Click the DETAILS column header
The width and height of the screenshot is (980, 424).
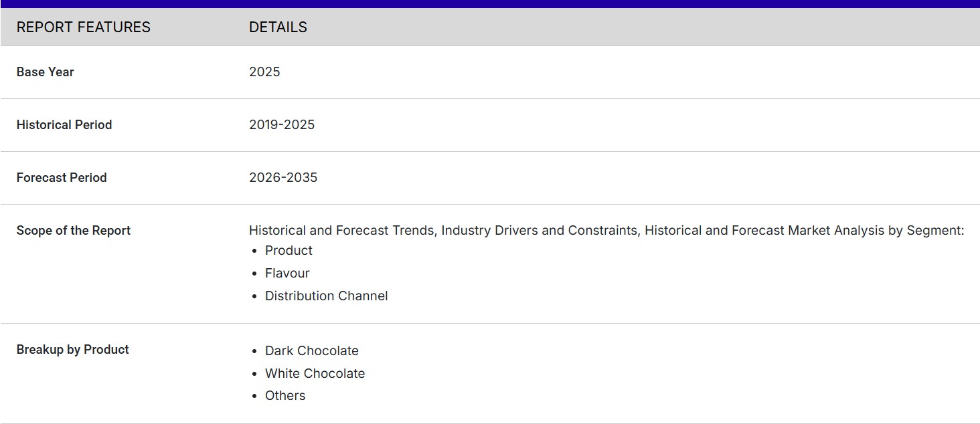click(x=278, y=27)
